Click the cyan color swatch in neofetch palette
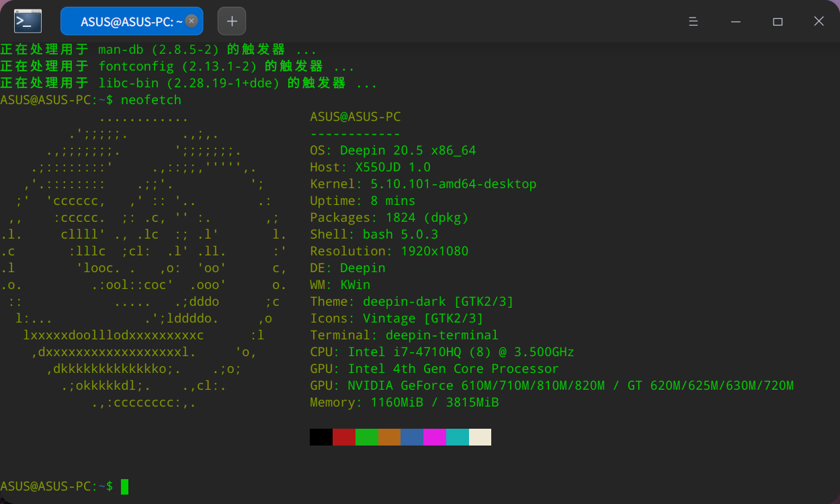The width and height of the screenshot is (840, 504). 458,437
